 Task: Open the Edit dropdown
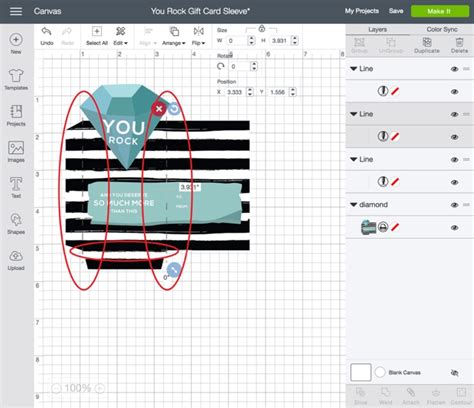coord(120,36)
